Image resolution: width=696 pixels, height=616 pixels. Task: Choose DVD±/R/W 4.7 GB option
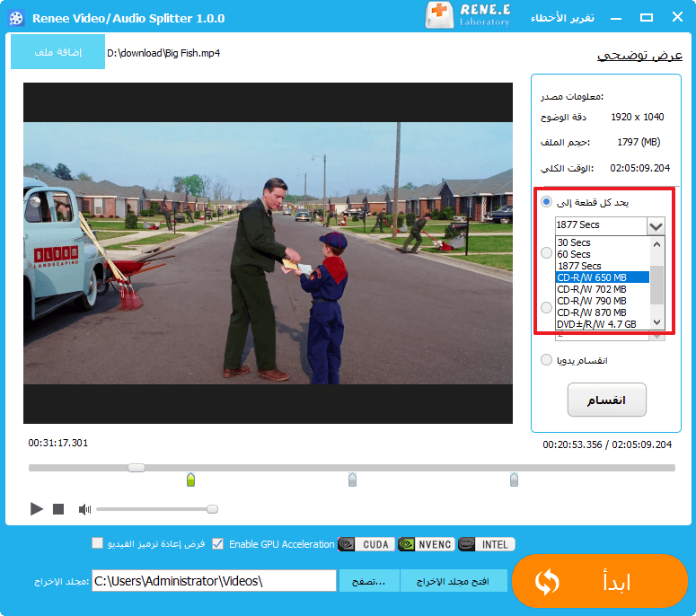pyautogui.click(x=603, y=324)
